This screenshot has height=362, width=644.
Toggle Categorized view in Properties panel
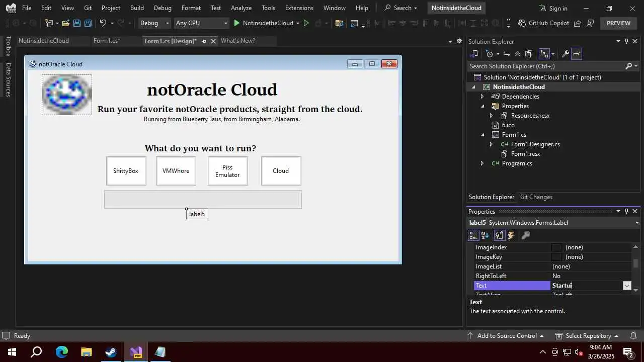tap(473, 235)
